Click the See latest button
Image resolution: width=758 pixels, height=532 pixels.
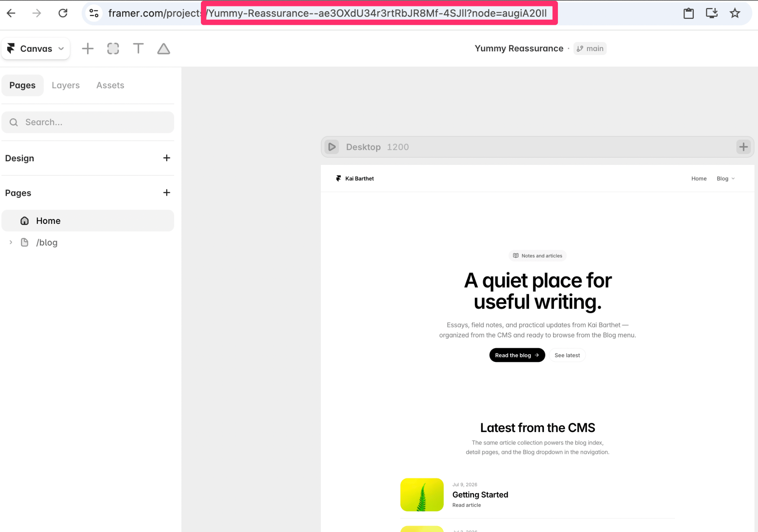coord(567,355)
